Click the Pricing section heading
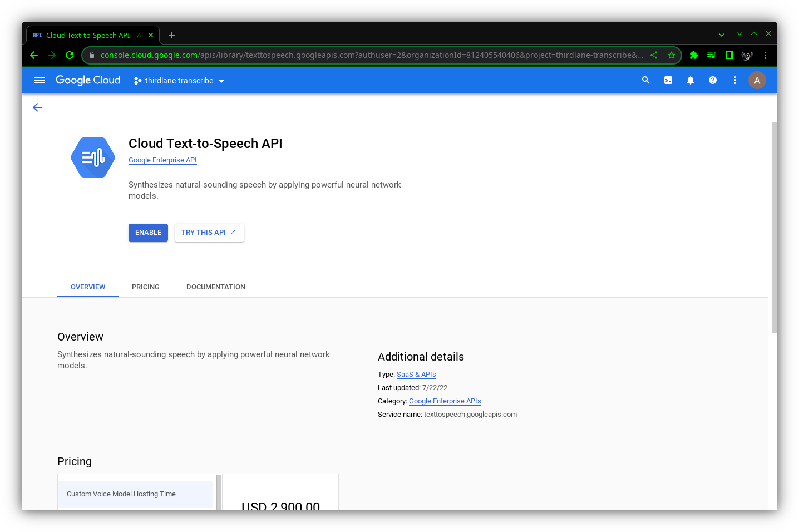This screenshot has width=799, height=532. pyautogui.click(x=75, y=461)
